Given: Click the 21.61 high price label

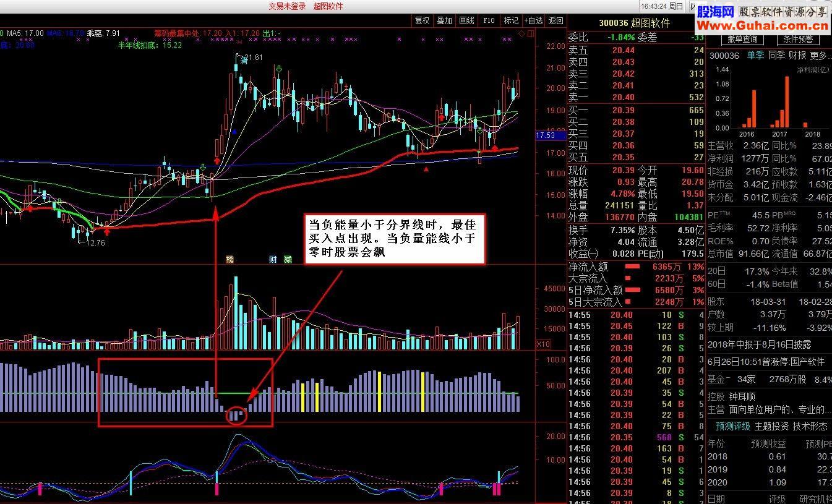Looking at the screenshot, I should coord(254,58).
